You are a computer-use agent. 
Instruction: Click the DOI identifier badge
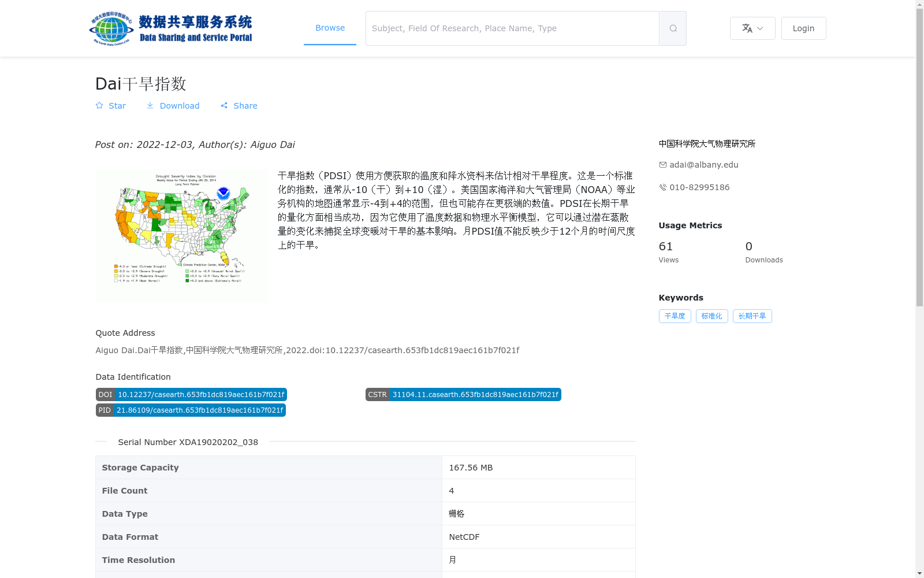[191, 395]
